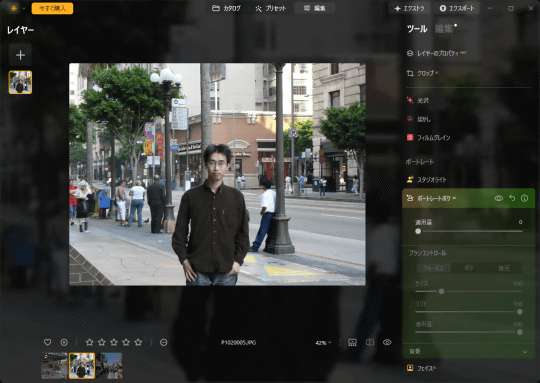Open the フェイス face tool

pyautogui.click(x=421, y=368)
